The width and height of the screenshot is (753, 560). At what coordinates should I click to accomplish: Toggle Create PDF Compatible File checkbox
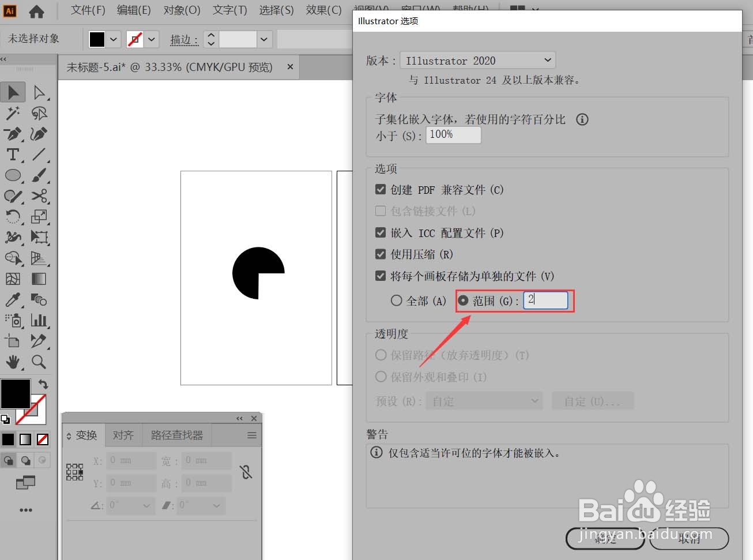tap(381, 189)
